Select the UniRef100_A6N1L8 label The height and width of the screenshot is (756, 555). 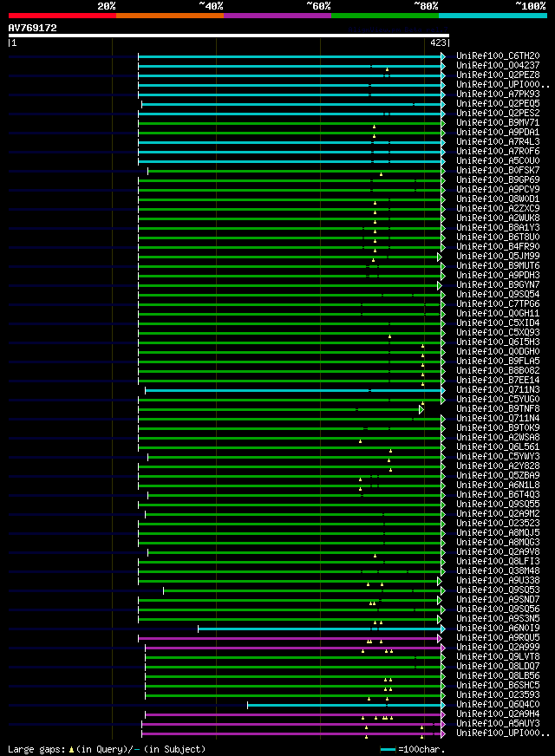click(498, 485)
